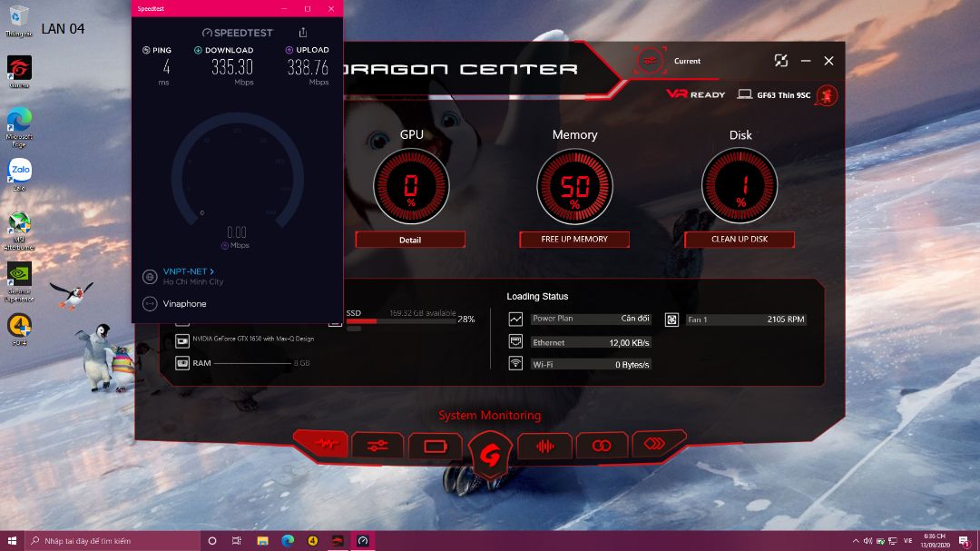Image resolution: width=980 pixels, height=551 pixels.
Task: Open Microsoft Edge from the taskbar
Action: [x=288, y=541]
